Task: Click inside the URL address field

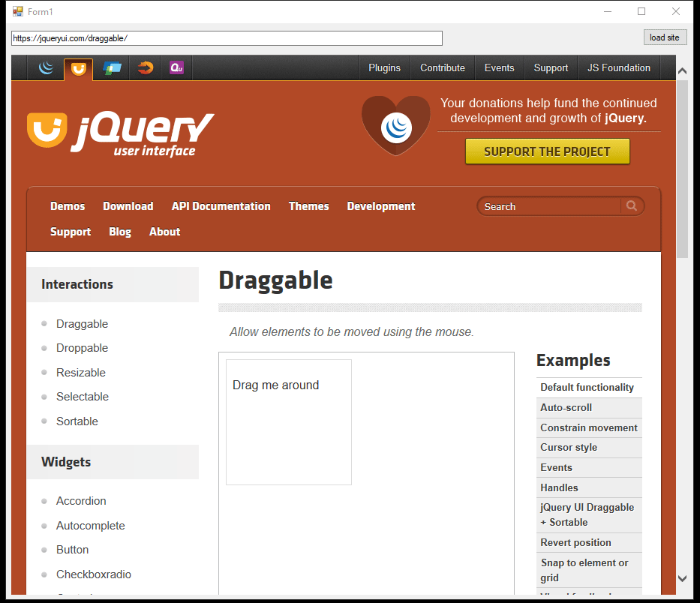Action: click(225, 37)
